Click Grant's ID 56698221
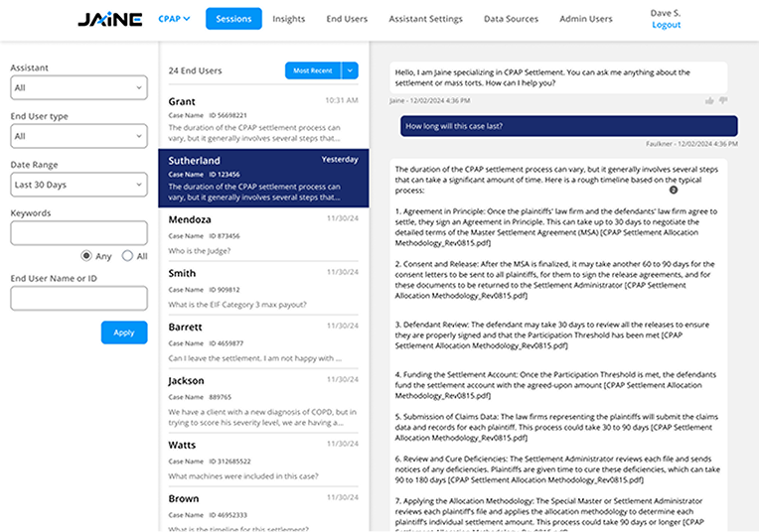Image resolution: width=759 pixels, height=532 pixels. pos(228,115)
